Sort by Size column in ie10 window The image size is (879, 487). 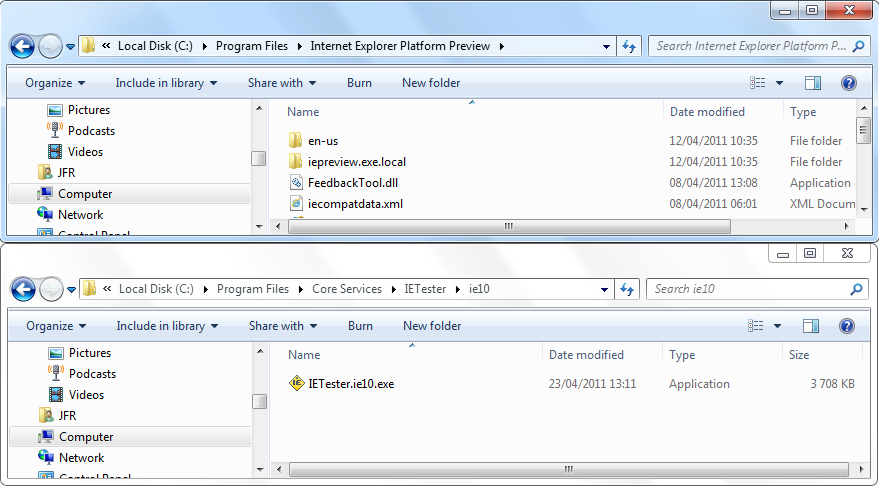click(799, 355)
